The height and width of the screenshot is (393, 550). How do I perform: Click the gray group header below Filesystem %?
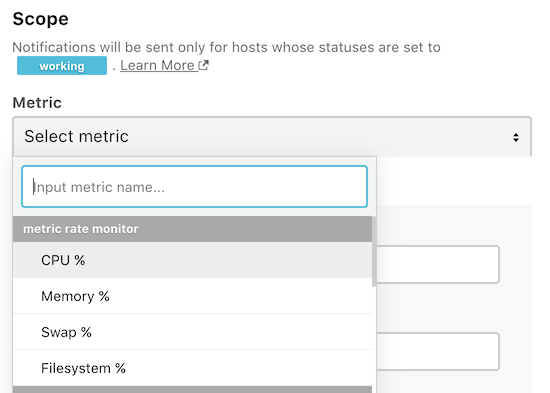click(192, 390)
